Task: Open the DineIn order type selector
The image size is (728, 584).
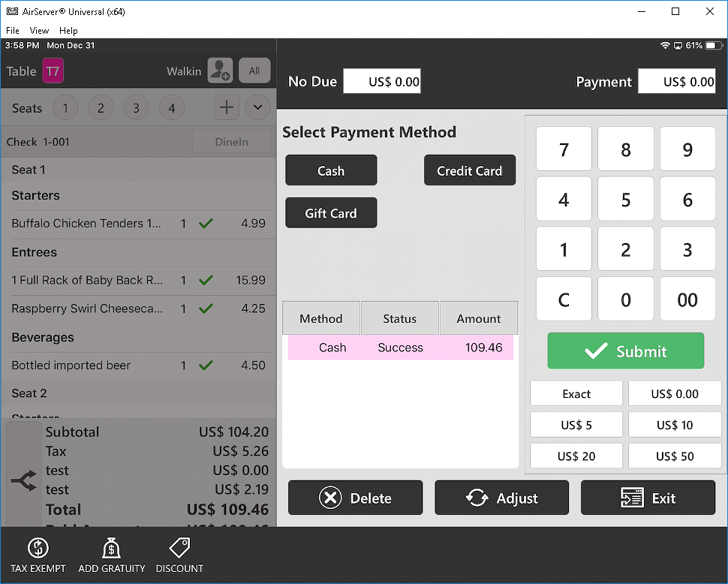Action: (x=231, y=142)
